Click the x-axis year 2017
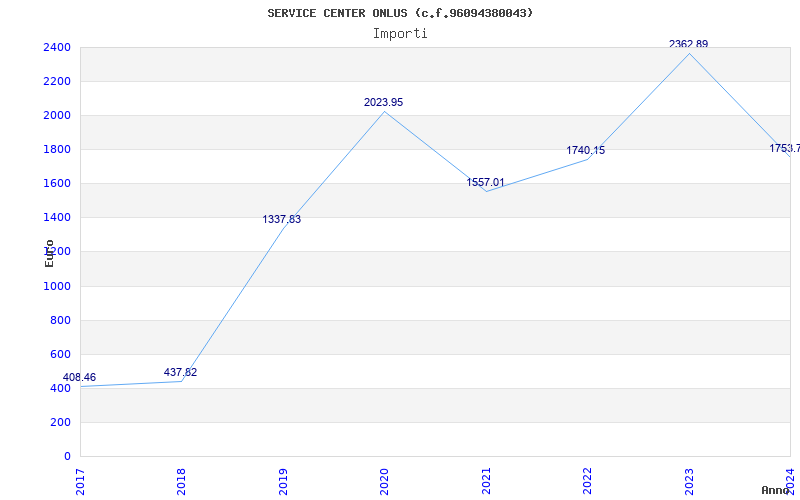 (x=80, y=482)
